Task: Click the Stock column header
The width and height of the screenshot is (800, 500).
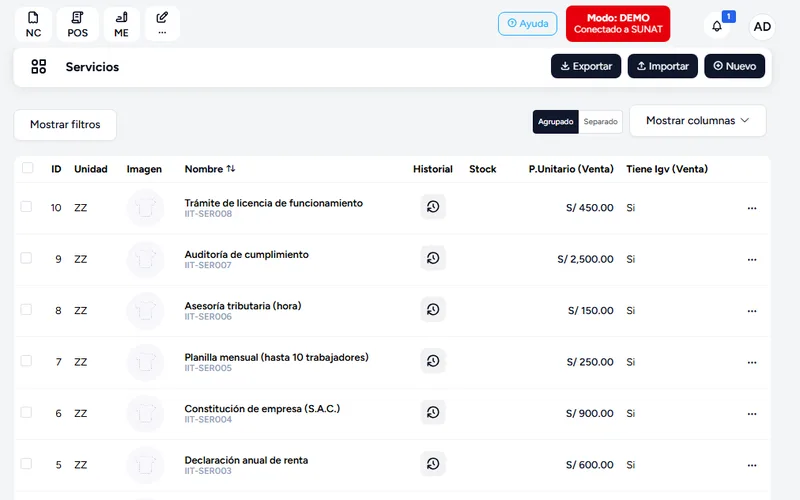Action: 483,169
